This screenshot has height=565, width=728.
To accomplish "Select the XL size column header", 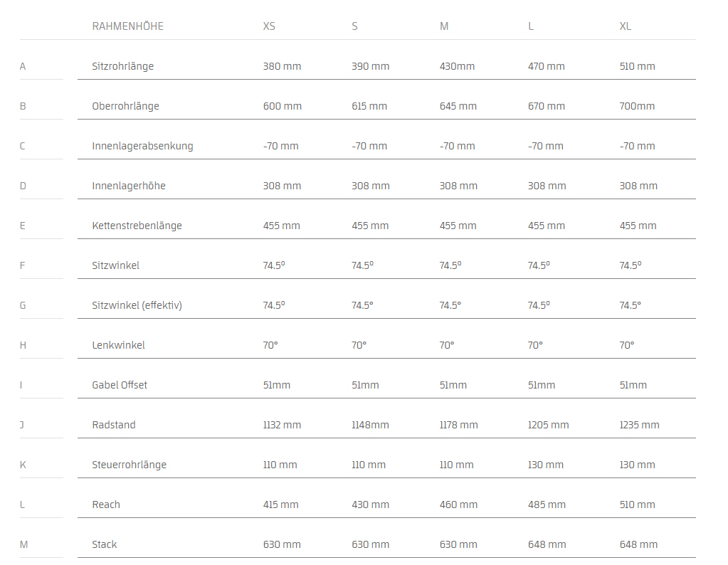I will click(x=626, y=26).
